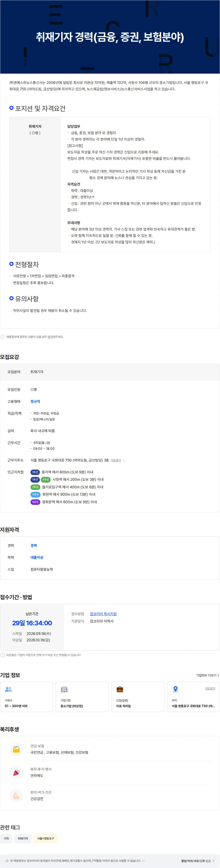Click the 포지션 및 자격요건 section heading
The width and height of the screenshot is (220, 868).
40,108
